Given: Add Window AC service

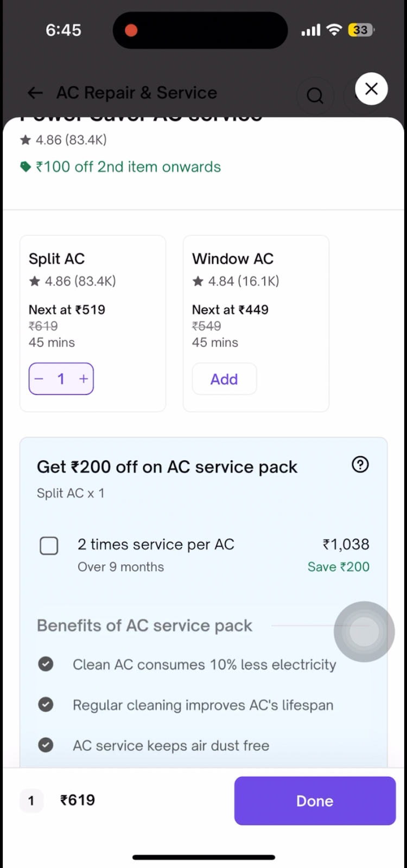Looking at the screenshot, I should (x=224, y=379).
